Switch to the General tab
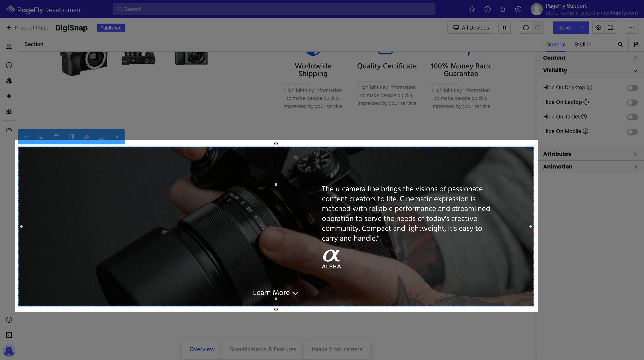Screen dimensions: 644x360 tap(555, 44)
